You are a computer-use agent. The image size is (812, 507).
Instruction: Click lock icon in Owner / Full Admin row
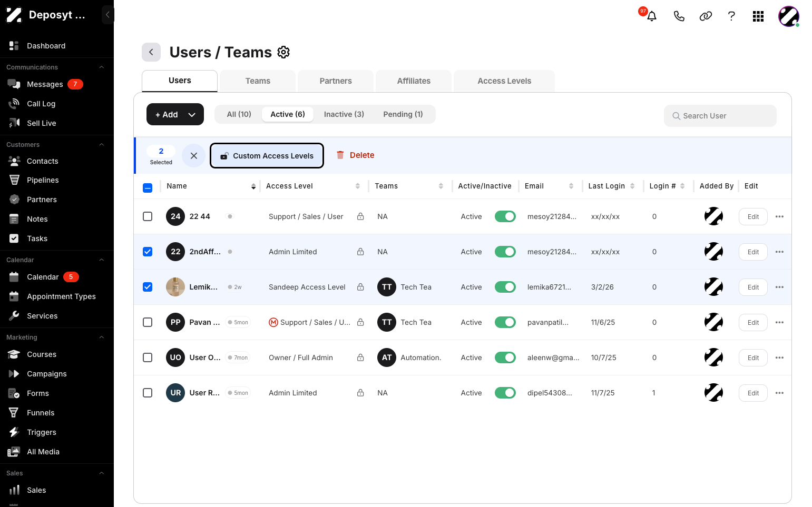pyautogui.click(x=360, y=357)
